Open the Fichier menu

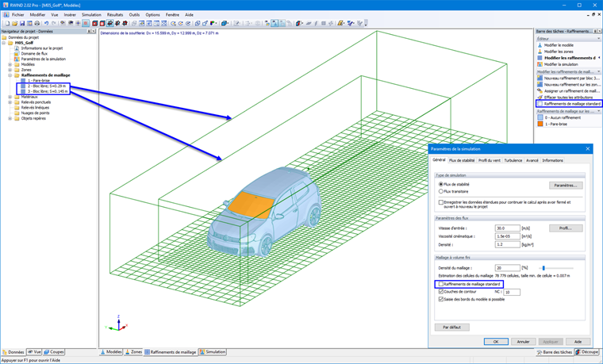(x=17, y=14)
